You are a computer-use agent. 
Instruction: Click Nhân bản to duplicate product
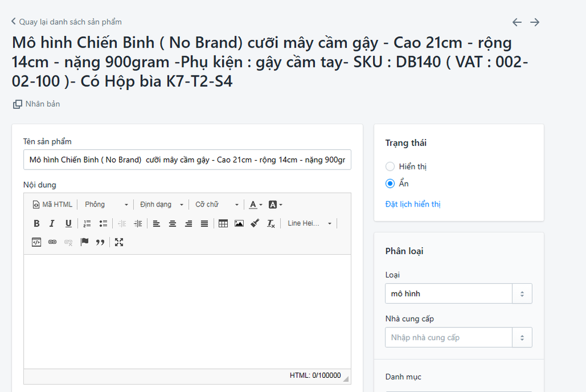tap(37, 104)
